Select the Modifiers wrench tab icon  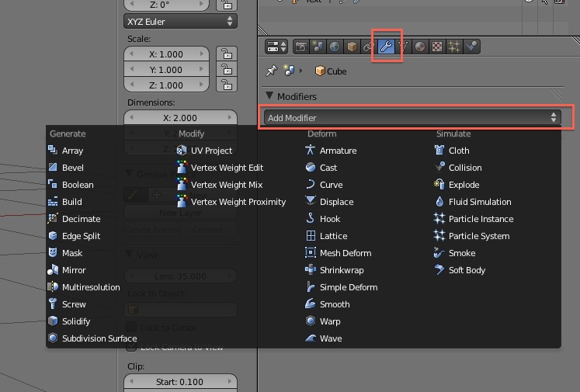tap(386, 47)
